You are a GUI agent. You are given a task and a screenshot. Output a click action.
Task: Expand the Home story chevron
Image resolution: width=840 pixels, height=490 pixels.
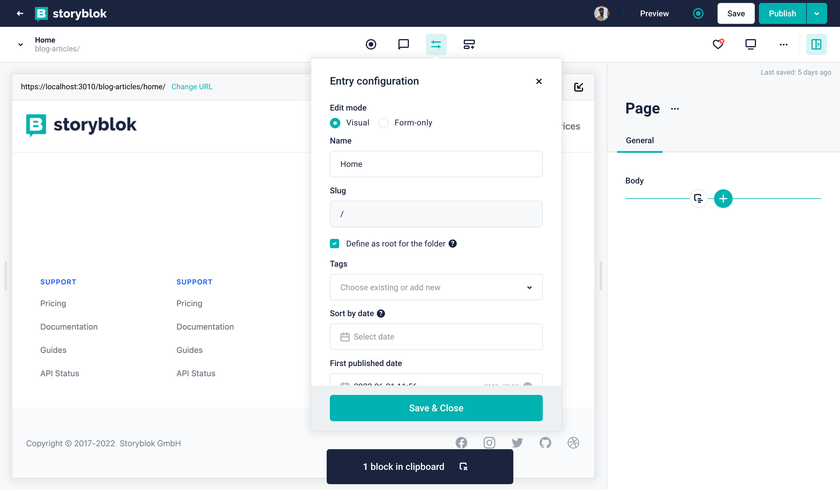tap(20, 44)
